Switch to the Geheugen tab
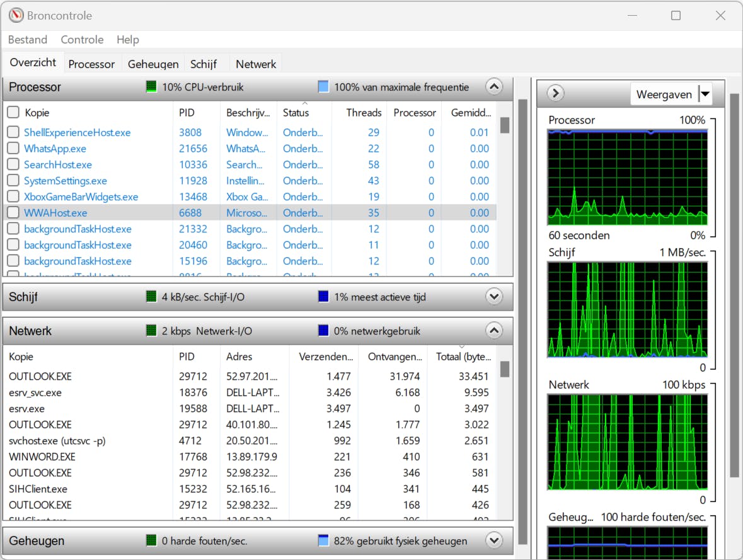Viewport: 743px width, 560px height. 153,64
